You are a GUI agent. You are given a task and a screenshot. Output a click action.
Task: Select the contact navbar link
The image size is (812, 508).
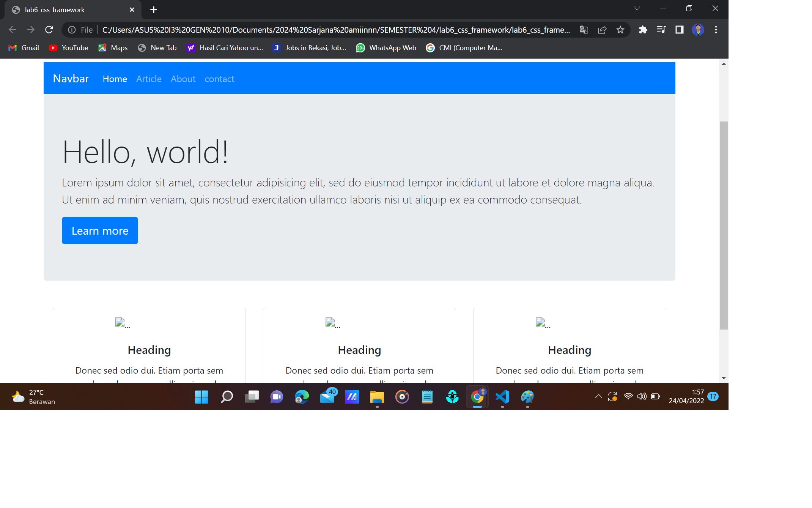(219, 79)
